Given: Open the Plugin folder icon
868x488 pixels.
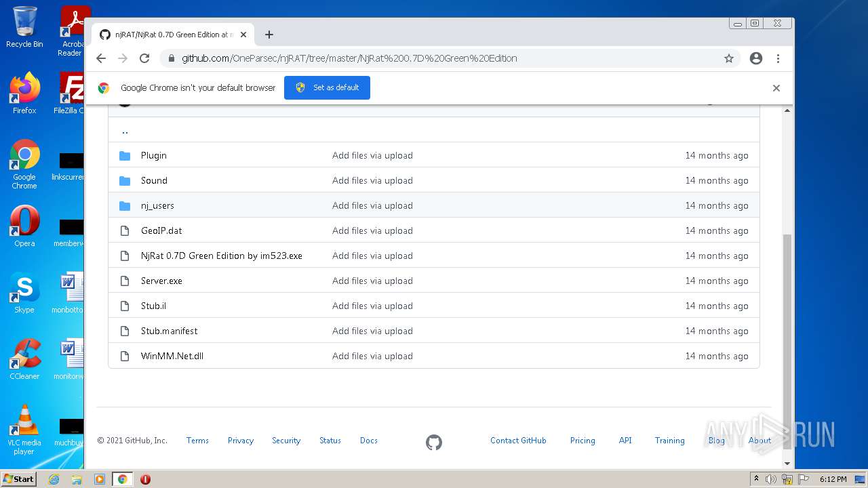Looking at the screenshot, I should (125, 155).
